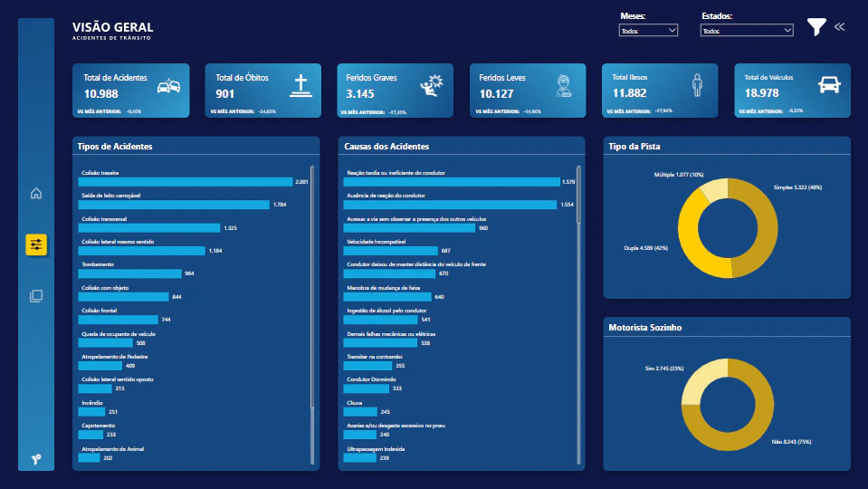Click the Demais falhas mecânicas ou elétricas bar
Viewport: 868px width, 489px height.
pyautogui.click(x=380, y=343)
